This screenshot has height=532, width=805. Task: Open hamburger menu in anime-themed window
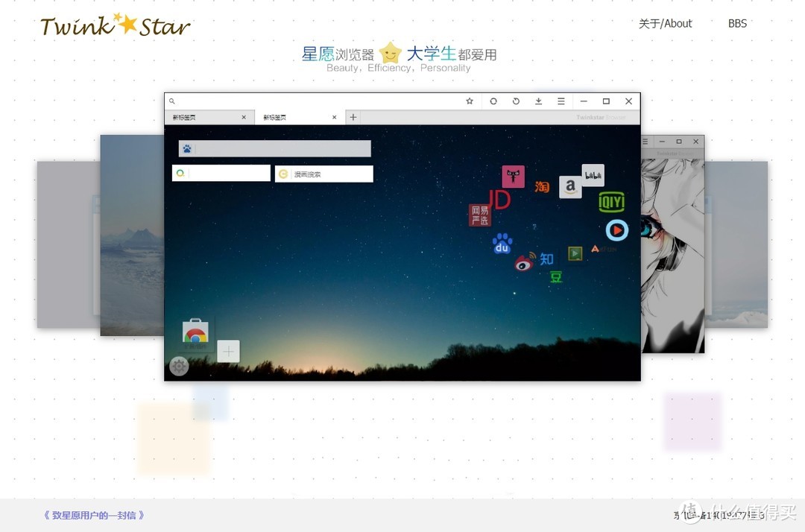(645, 142)
